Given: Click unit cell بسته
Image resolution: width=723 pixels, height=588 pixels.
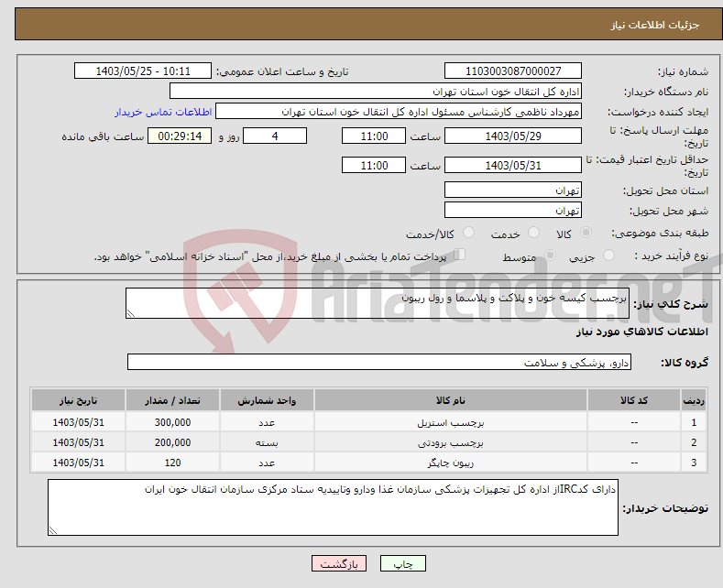Looking at the screenshot, I should pos(267,442).
